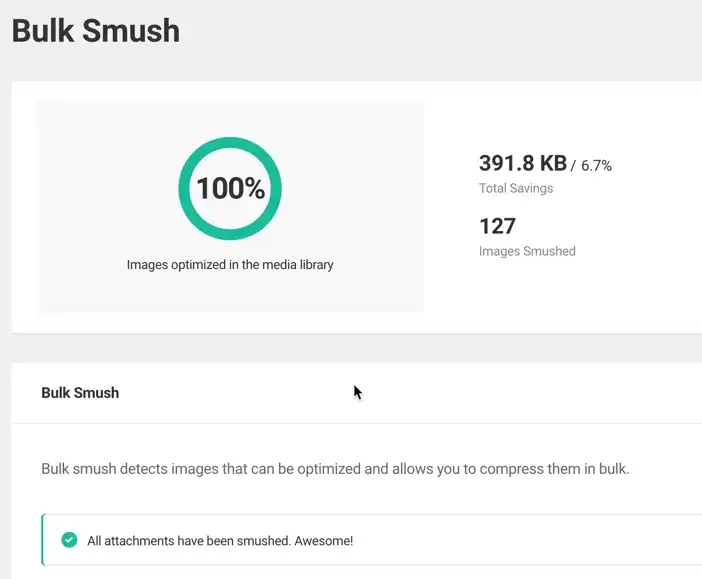Click the 127 images count
Image resolution: width=702 pixels, height=579 pixels.
[x=497, y=226]
